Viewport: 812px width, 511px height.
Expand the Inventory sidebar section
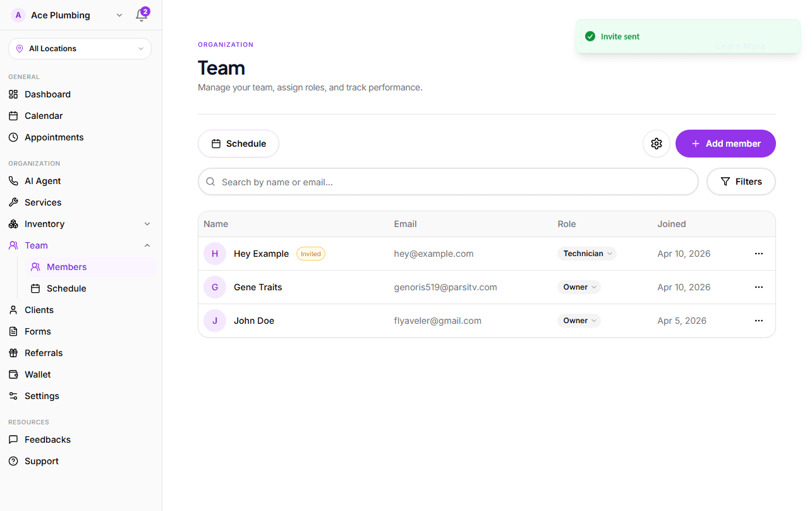coord(147,224)
